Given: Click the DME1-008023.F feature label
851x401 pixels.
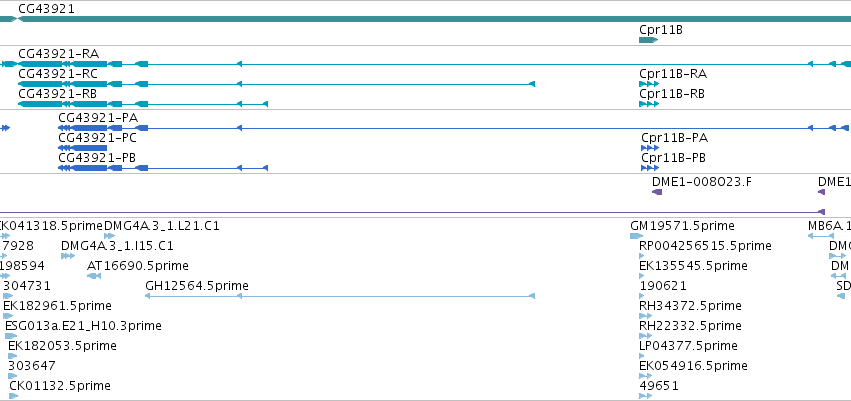Looking at the screenshot, I should point(702,182).
